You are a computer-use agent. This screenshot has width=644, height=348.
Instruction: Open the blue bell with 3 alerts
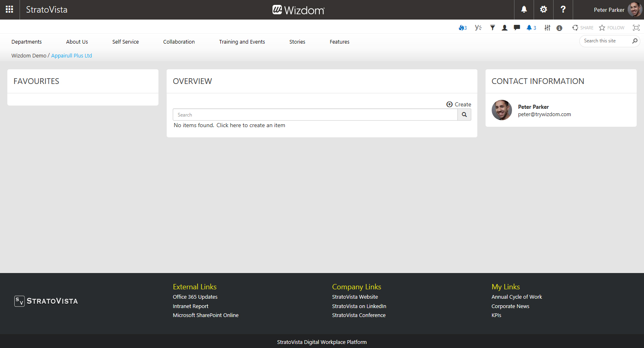pyautogui.click(x=531, y=28)
